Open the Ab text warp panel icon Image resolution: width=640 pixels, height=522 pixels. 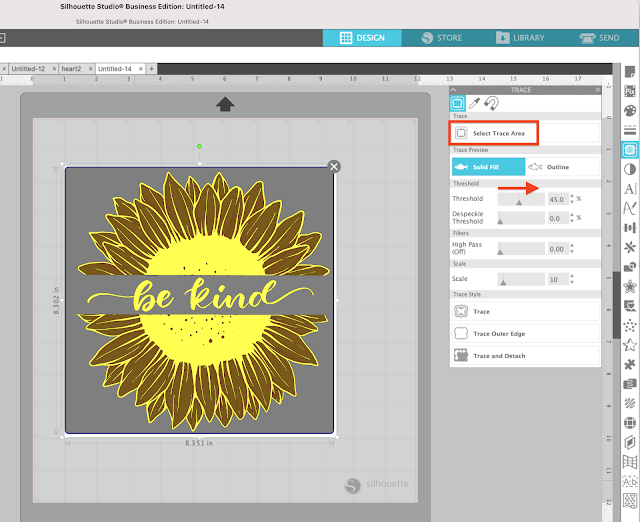pyautogui.click(x=630, y=482)
